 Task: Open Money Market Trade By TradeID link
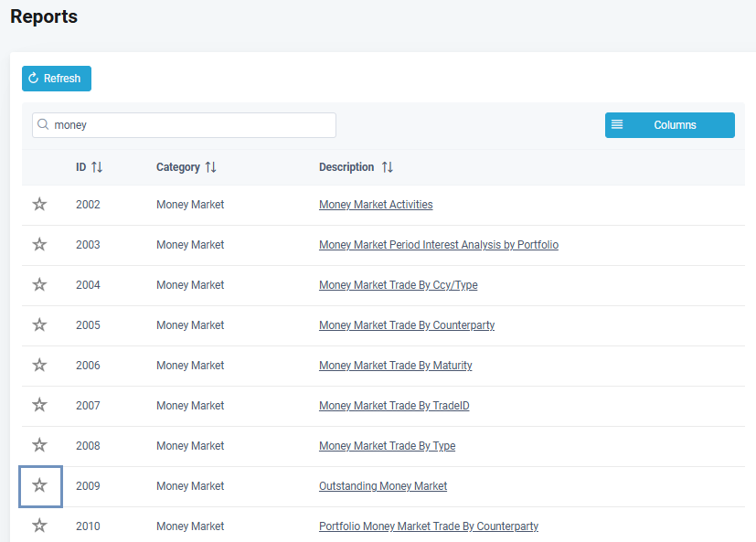(394, 406)
